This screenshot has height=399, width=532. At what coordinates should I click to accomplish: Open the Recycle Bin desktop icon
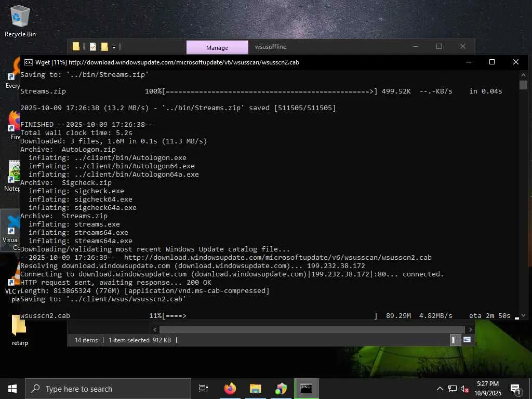pos(20,21)
